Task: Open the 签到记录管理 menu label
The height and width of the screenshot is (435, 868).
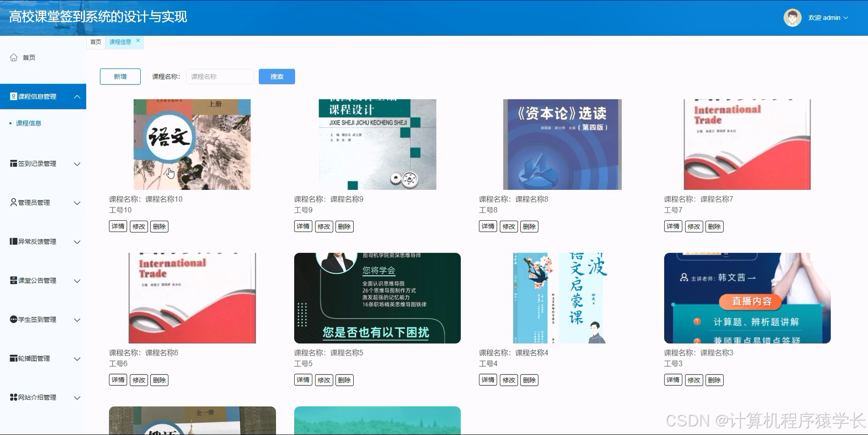Action: (37, 163)
